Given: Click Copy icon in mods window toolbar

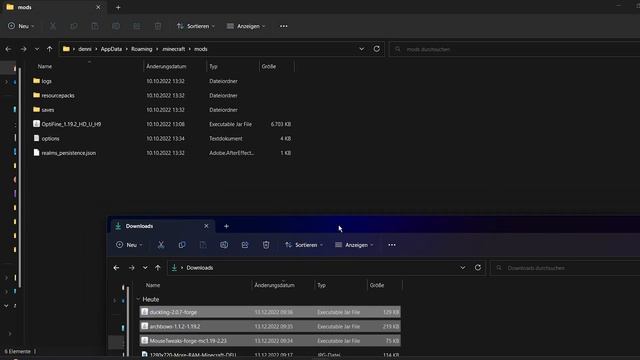Looking at the screenshot, I should [x=74, y=26].
